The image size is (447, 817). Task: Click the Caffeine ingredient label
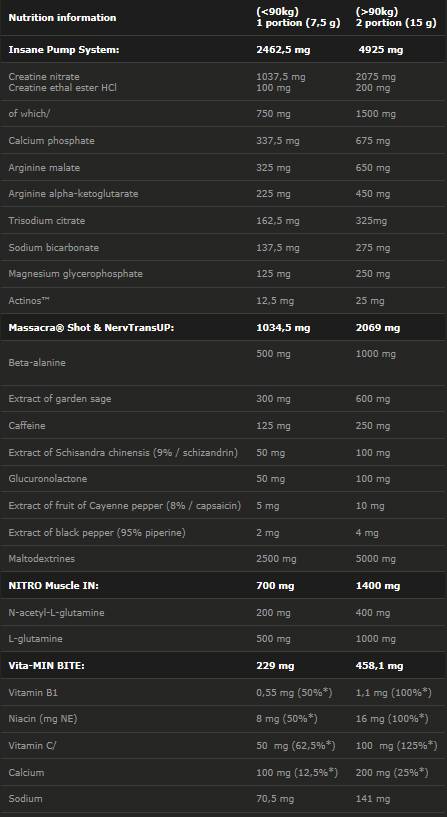point(27,426)
